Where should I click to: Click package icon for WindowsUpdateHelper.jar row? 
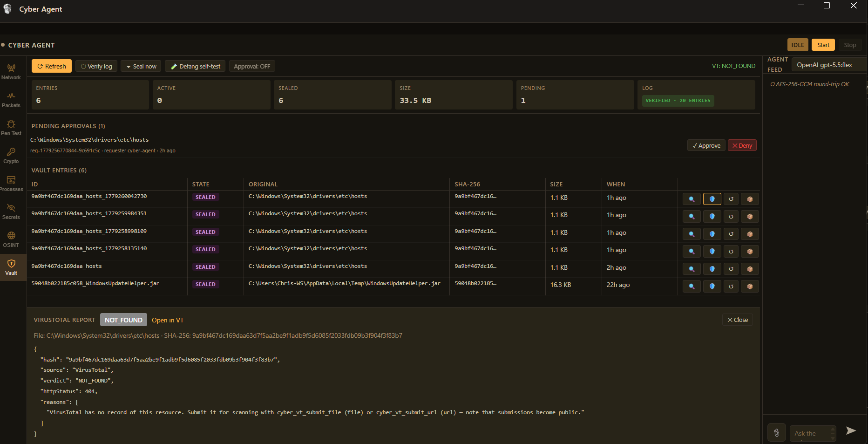pos(750,286)
